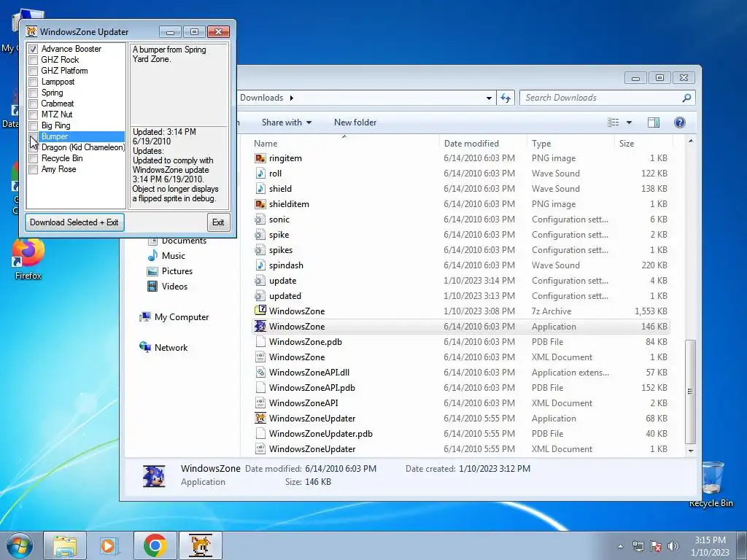The width and height of the screenshot is (747, 560).
Task: Enable the GHZ Platform checkbox
Action: click(33, 71)
